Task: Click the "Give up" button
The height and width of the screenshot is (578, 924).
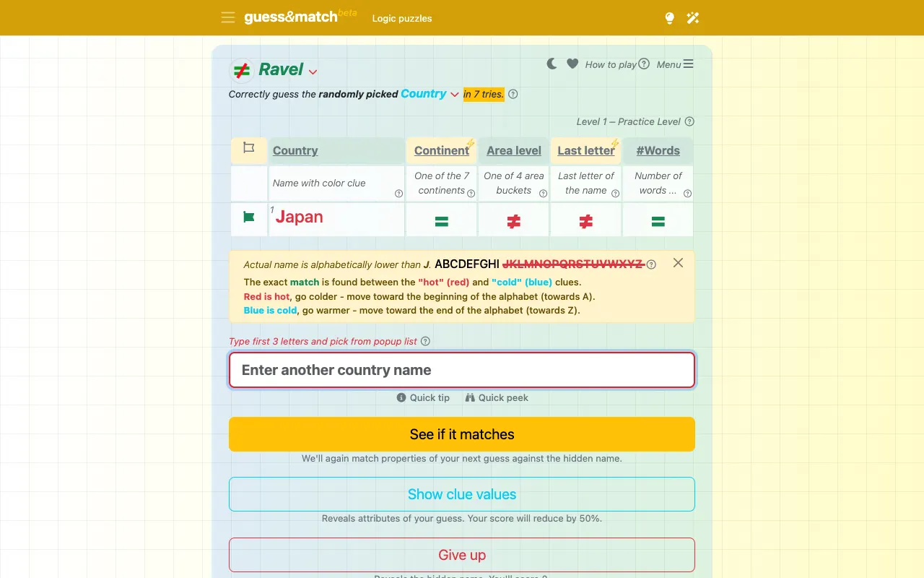Action: point(462,555)
